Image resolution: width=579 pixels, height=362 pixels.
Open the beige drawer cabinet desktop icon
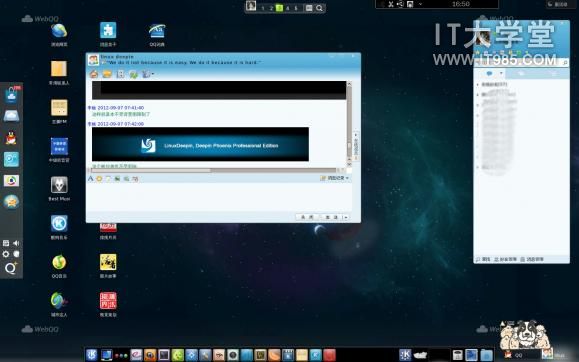click(x=59, y=108)
